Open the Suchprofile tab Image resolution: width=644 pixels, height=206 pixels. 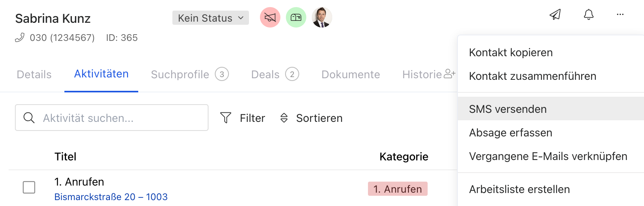click(190, 74)
